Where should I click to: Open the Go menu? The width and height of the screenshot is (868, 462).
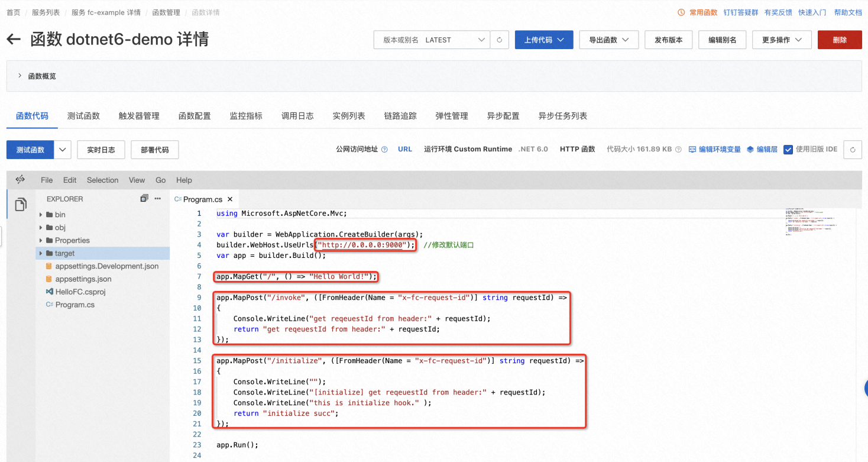pyautogui.click(x=161, y=180)
